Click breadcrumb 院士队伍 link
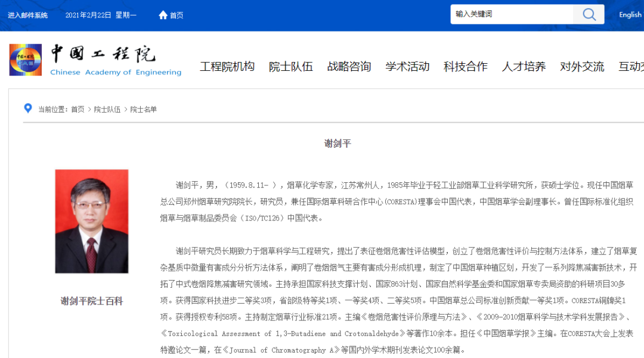Screen dimensions: 644x358 107,110
